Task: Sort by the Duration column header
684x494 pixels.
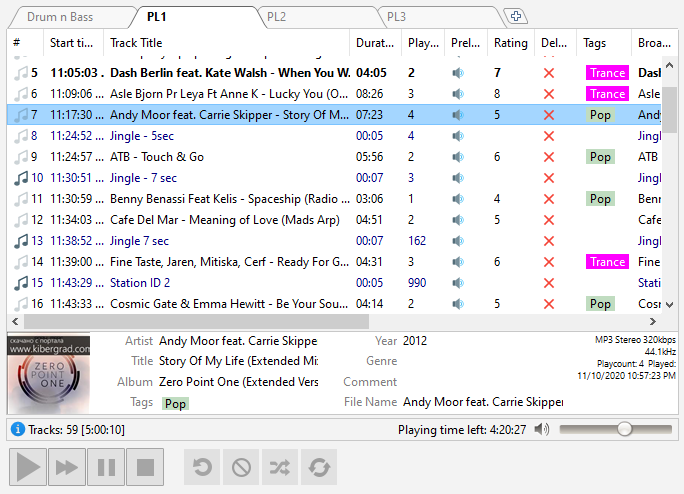Action: (x=375, y=43)
